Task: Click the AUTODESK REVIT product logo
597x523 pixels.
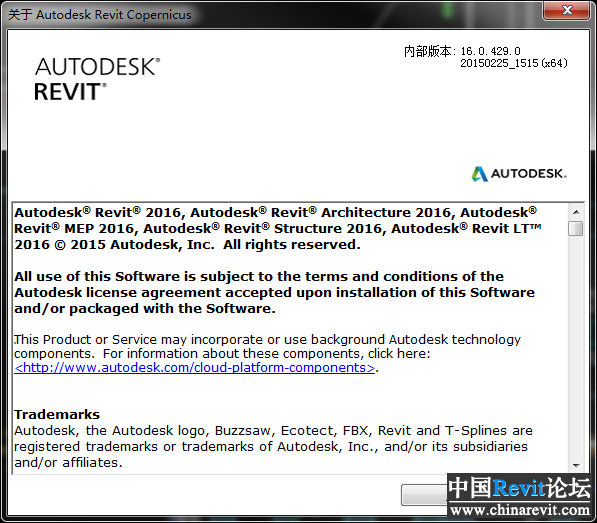Action: coord(97,79)
